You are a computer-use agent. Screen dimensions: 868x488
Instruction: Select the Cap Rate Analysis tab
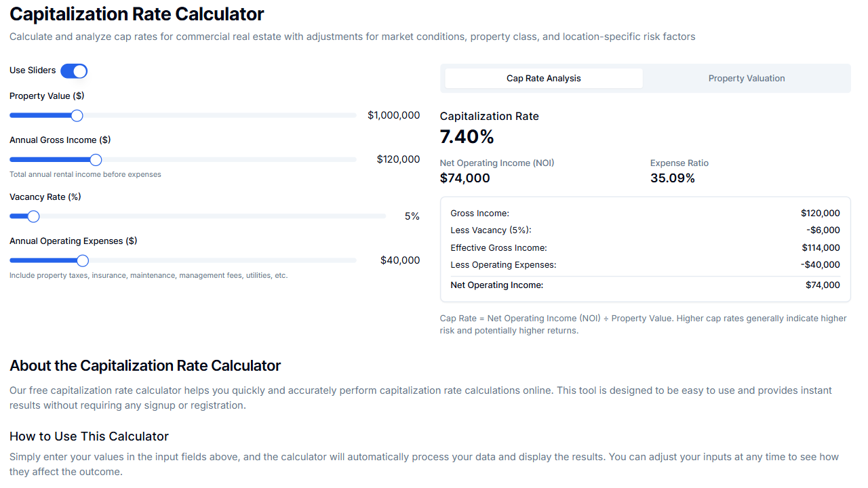pos(543,78)
